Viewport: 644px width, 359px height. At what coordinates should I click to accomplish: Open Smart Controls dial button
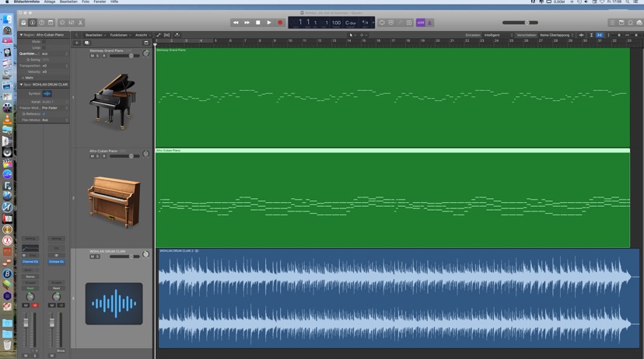pos(62,23)
